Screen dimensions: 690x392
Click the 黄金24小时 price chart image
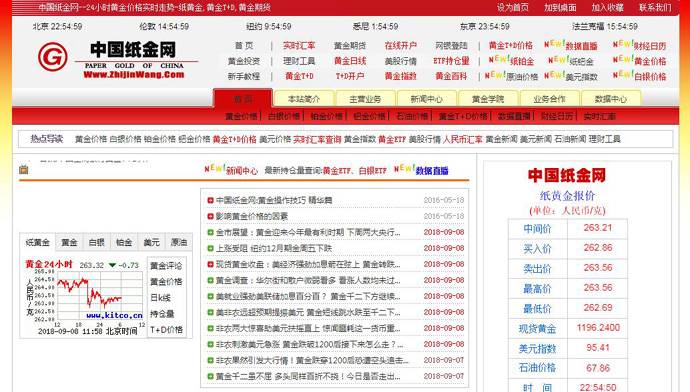click(x=84, y=297)
